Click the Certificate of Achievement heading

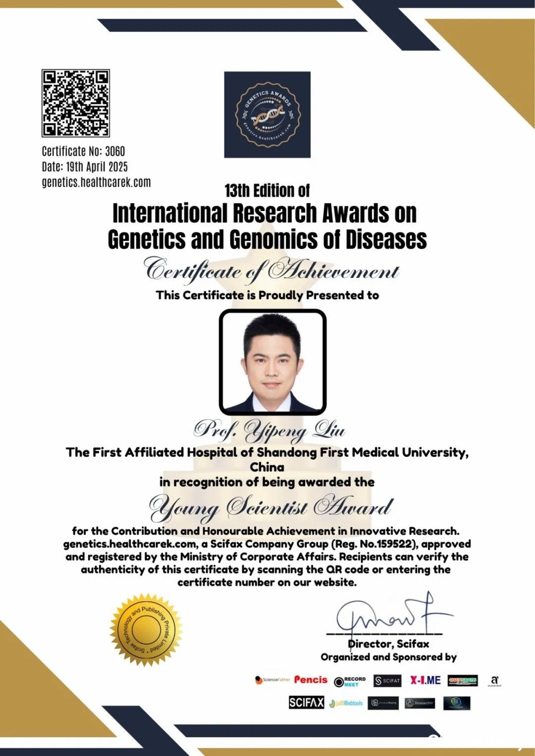[x=271, y=270]
